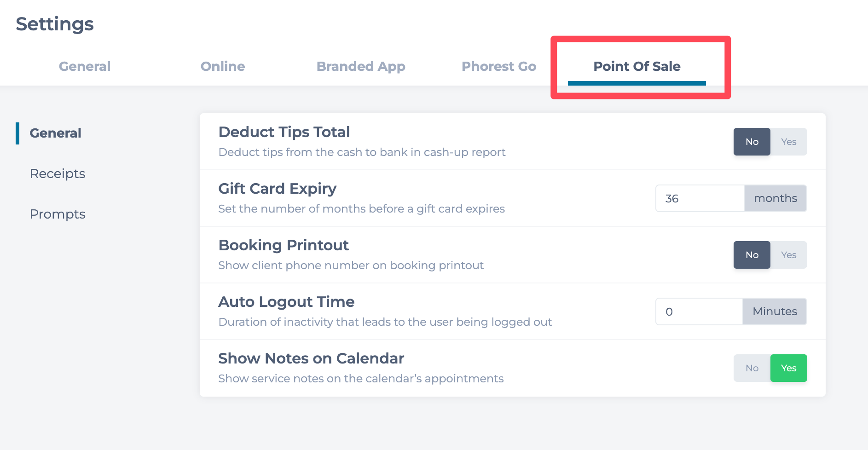Disable Show Notes on Calendar
This screenshot has height=450, width=868.
(752, 368)
